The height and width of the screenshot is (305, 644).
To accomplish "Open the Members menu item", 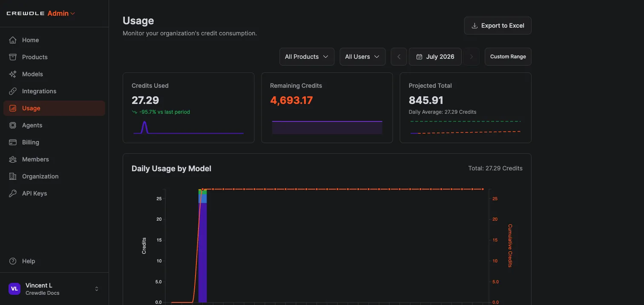I will coord(54,159).
